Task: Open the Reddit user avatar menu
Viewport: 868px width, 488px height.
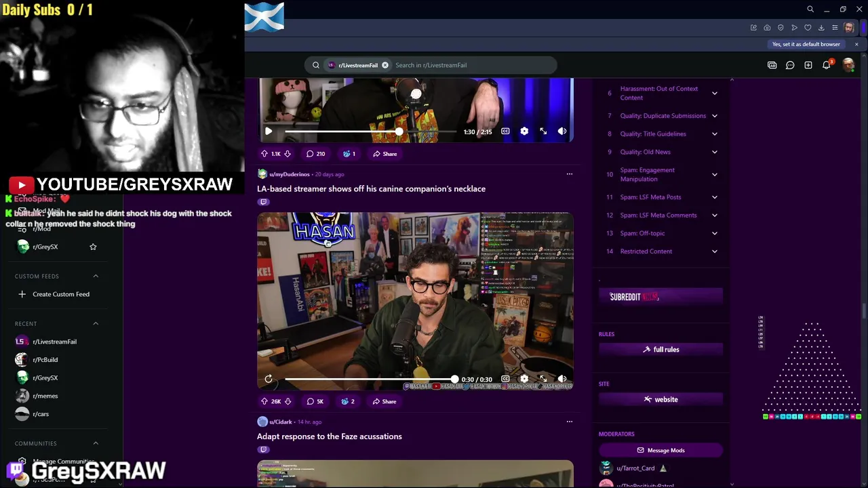Action: pos(848,65)
